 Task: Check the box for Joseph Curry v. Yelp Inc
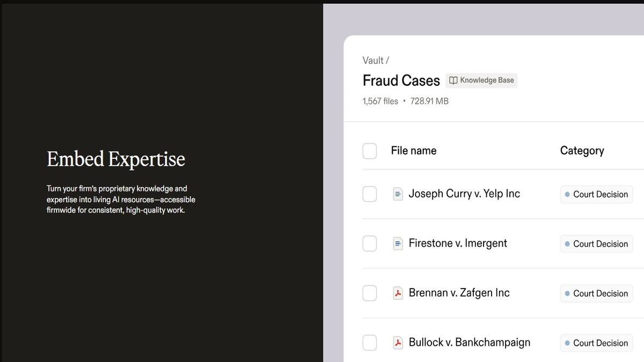pyautogui.click(x=370, y=194)
